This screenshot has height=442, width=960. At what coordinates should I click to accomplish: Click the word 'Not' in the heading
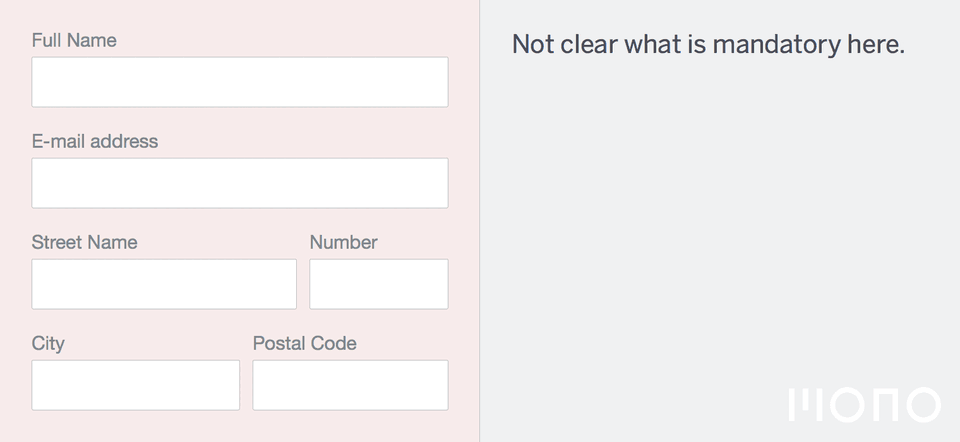[532, 45]
